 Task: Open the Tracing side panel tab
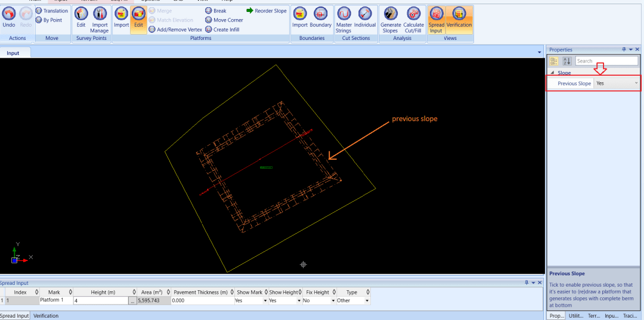tap(630, 316)
